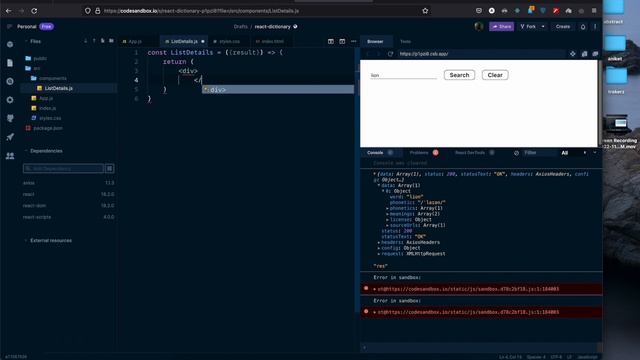Screen dimensions: 640x360
Task: Focus the word input field in preview
Action: pyautogui.click(x=403, y=75)
